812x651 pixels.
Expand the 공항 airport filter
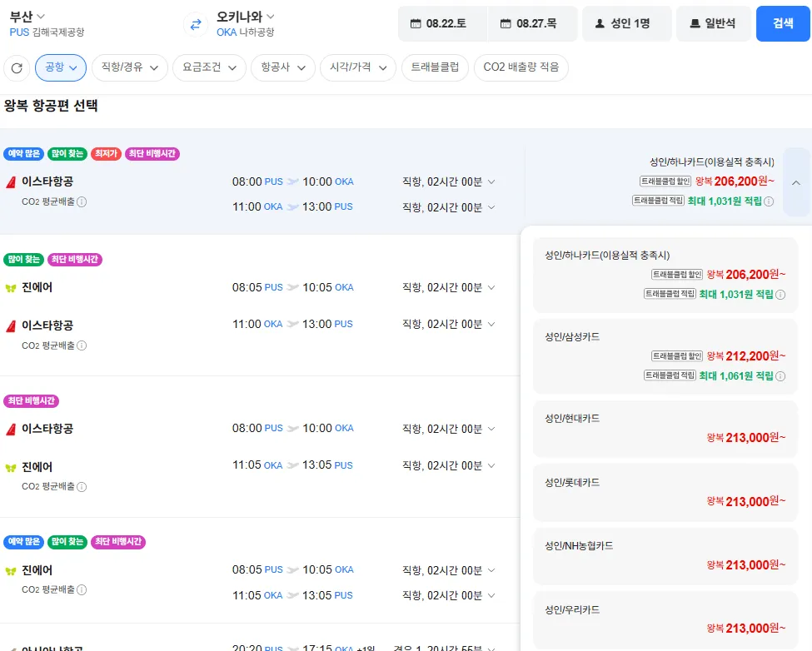[61, 67]
